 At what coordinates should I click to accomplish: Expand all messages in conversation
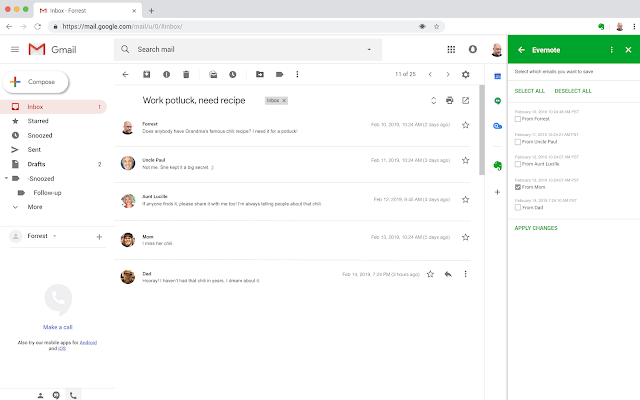(x=433, y=100)
